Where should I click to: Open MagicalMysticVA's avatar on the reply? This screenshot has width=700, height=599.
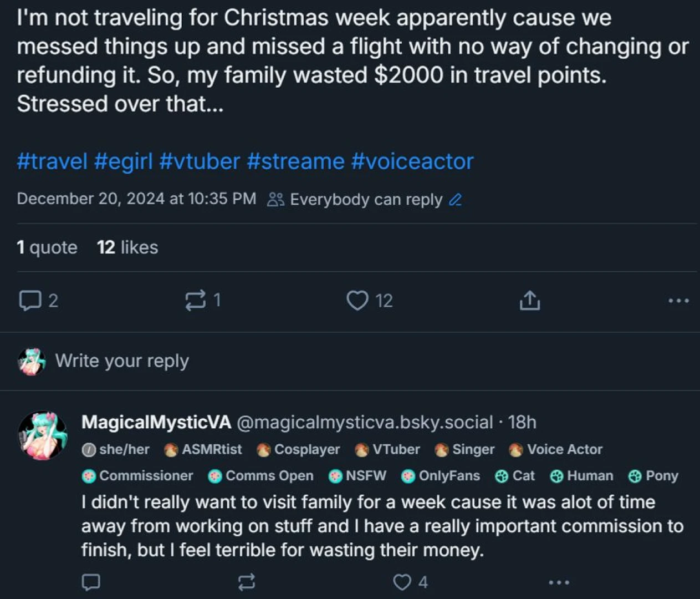pos(42,435)
